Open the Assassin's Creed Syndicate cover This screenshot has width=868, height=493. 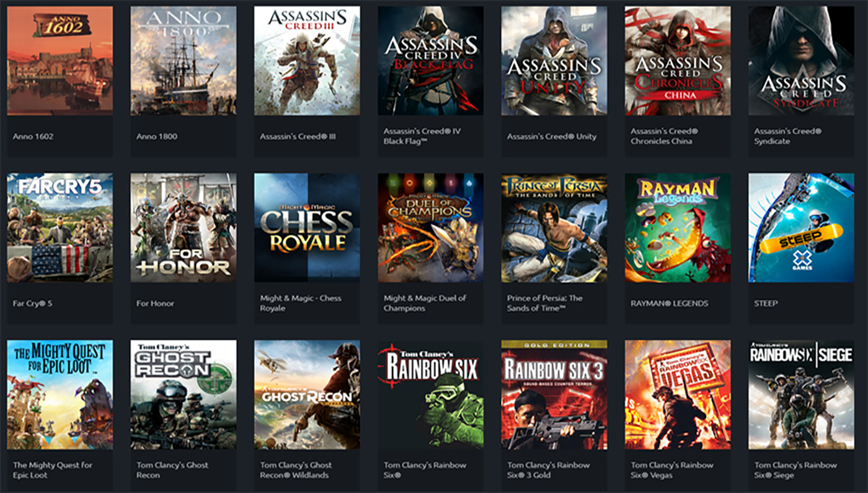tap(801, 61)
